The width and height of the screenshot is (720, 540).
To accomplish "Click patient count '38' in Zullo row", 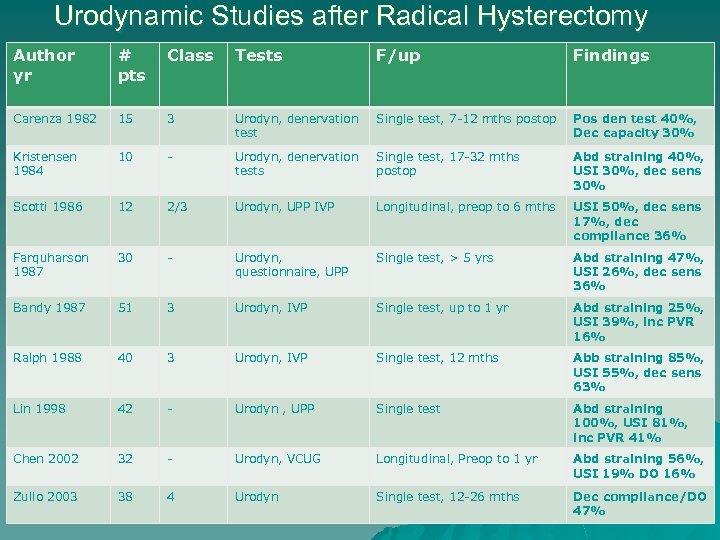I will pyautogui.click(x=125, y=497).
